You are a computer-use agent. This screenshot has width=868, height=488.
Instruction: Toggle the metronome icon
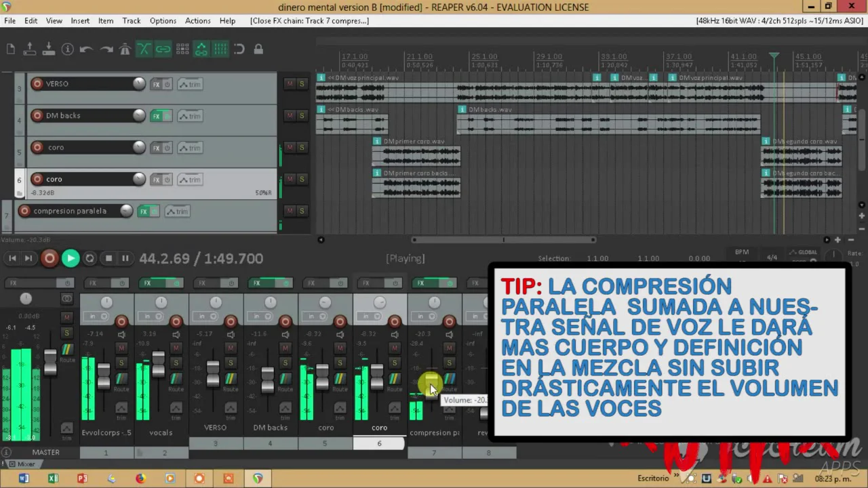click(125, 49)
